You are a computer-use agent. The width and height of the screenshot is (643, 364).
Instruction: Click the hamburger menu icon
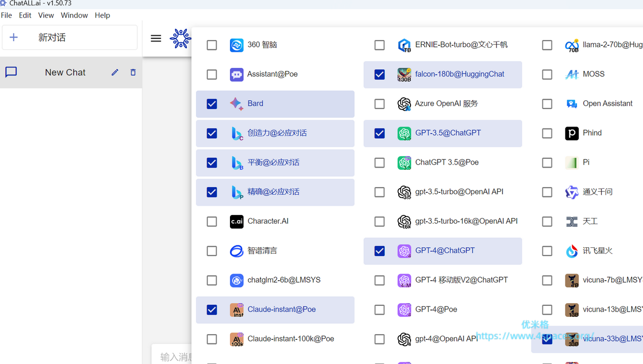pos(156,38)
